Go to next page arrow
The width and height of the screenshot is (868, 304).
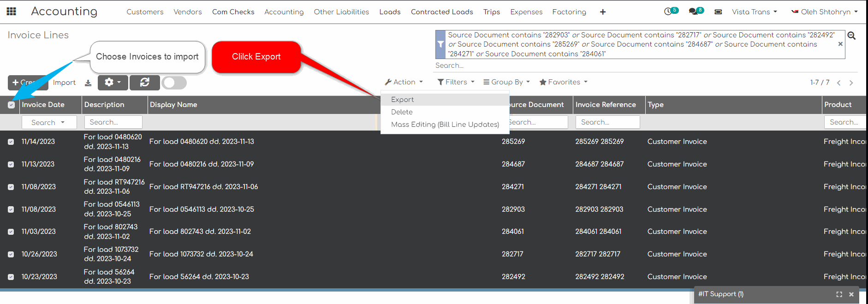(851, 83)
